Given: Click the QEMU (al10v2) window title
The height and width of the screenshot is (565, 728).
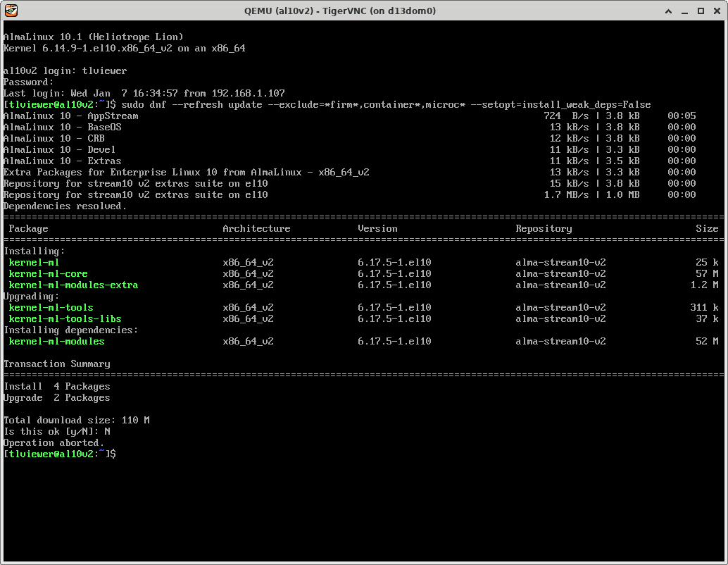Looking at the screenshot, I should pos(339,11).
